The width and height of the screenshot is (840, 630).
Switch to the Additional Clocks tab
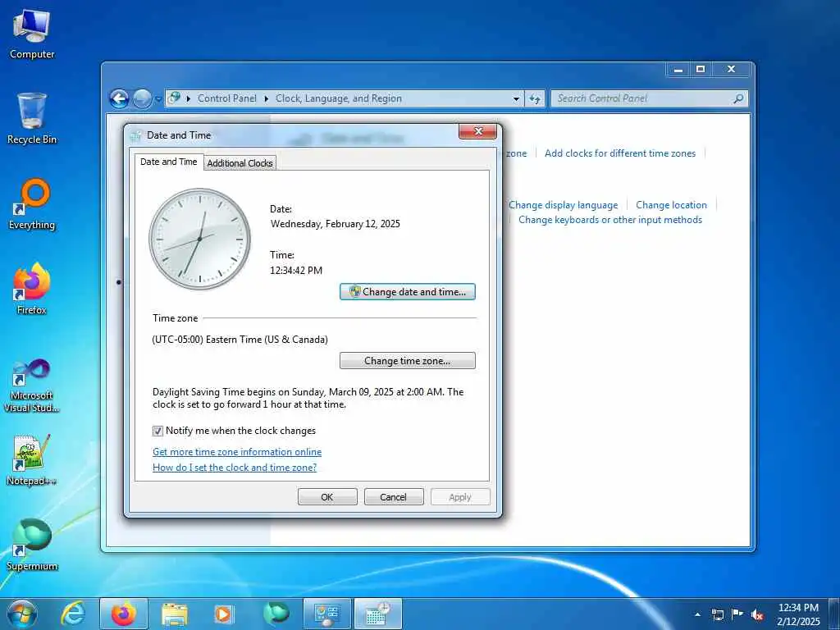click(240, 163)
